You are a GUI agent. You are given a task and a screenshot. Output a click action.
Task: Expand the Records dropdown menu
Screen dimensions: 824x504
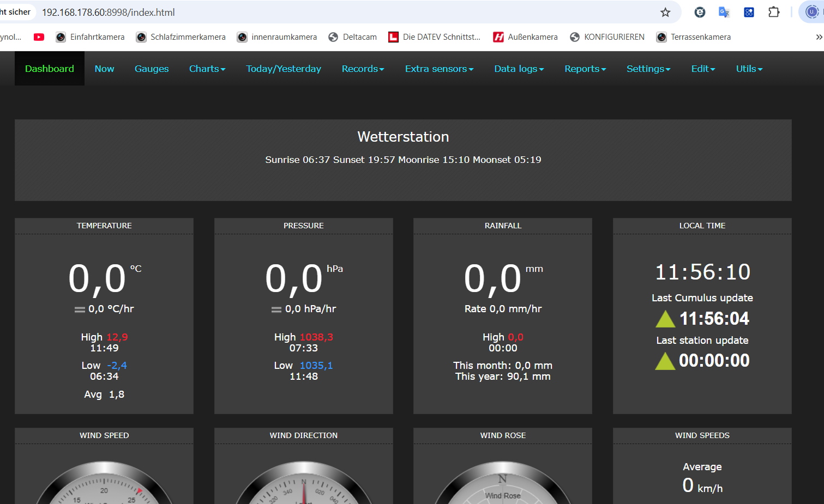tap(363, 69)
